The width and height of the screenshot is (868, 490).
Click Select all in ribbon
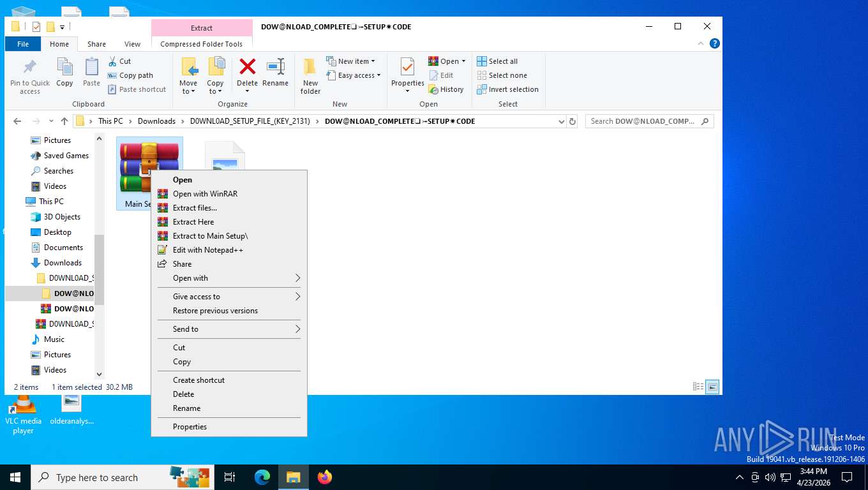click(x=497, y=61)
